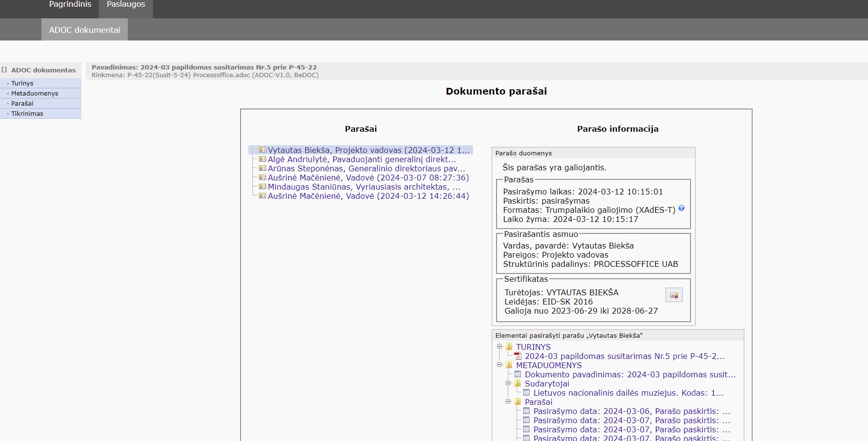Open Lietuvos nacionalinis dailės muziejus entry
The height and width of the screenshot is (441, 868).
(628, 393)
